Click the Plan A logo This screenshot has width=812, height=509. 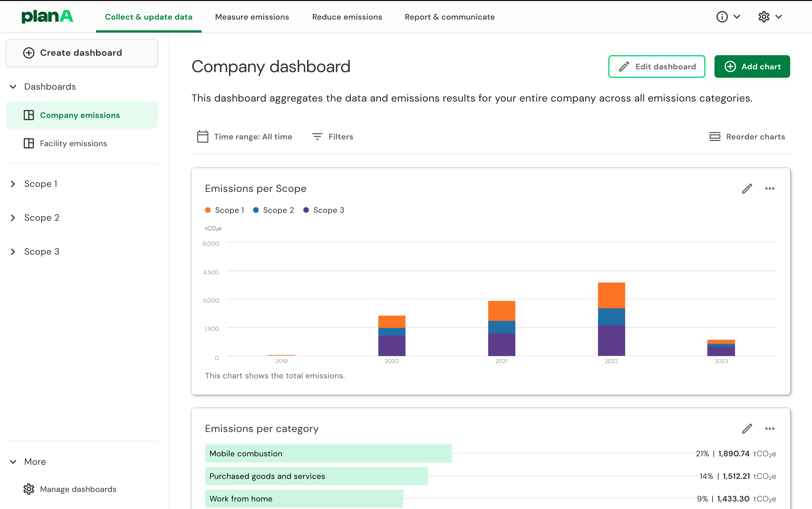pyautogui.click(x=47, y=17)
